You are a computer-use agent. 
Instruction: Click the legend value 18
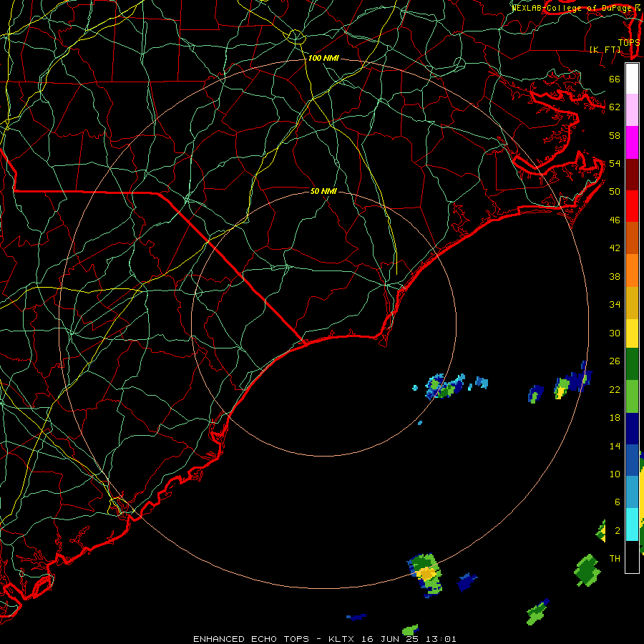pyautogui.click(x=615, y=418)
